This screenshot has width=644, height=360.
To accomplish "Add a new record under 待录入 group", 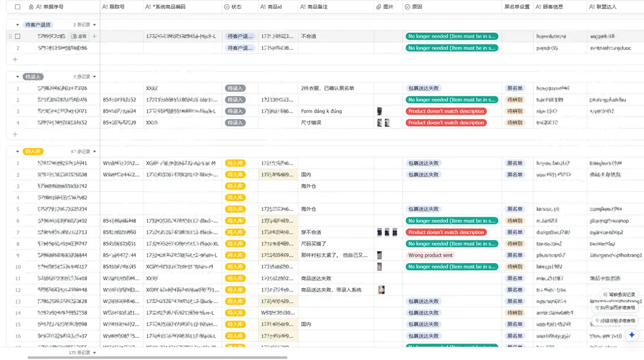I will click(15, 134).
